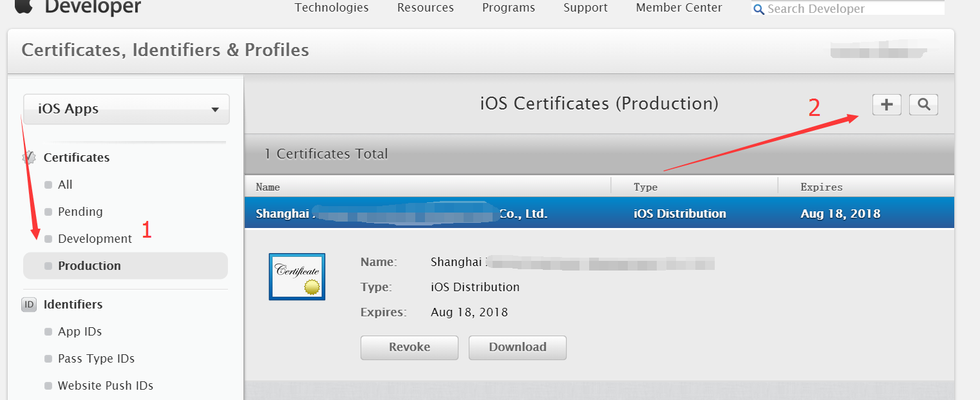Click the search field magnifier icon
Viewport: 980px width, 400px height.
click(759, 9)
